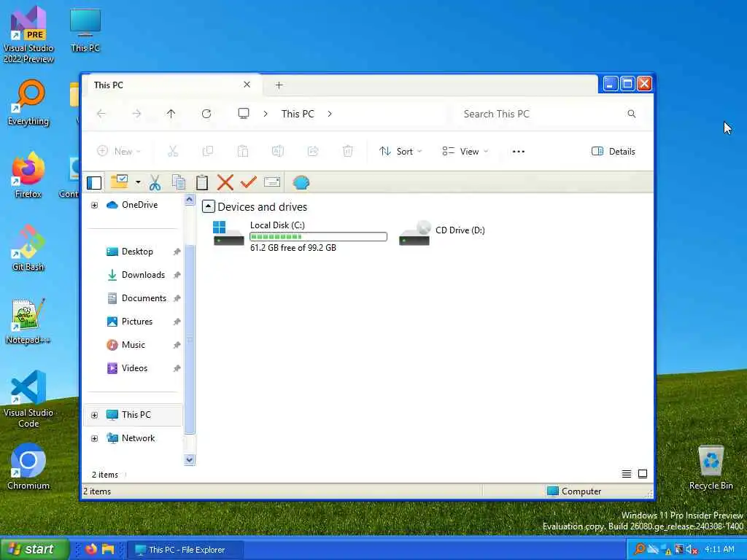This screenshot has height=560, width=747.
Task: Click the greyed Copy icon in command bar
Action: coord(208,152)
